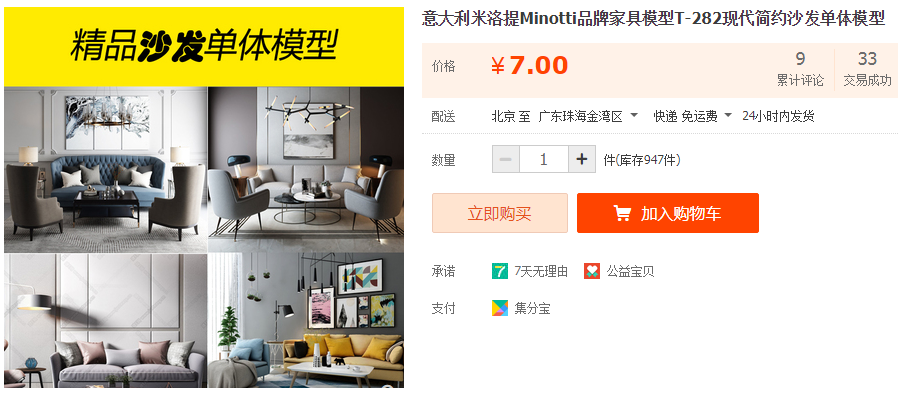The image size is (898, 411).
Task: Click the yellow sofa room image
Action: [x=306, y=321]
